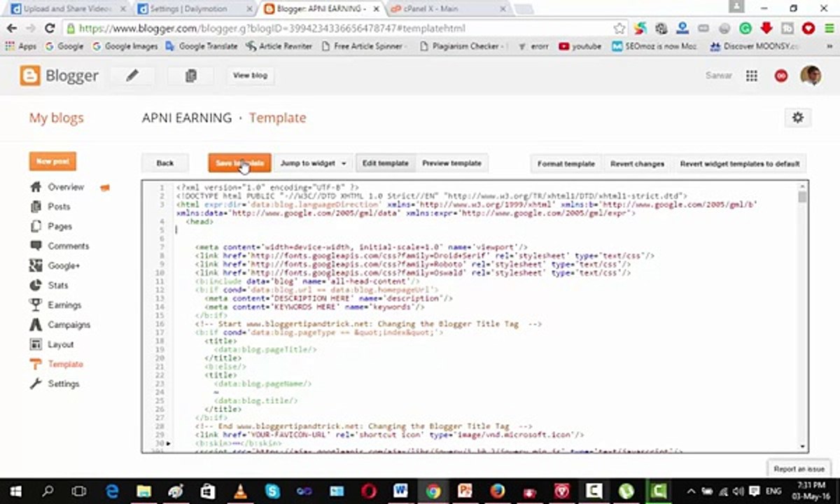
Task: Click the Report an issue button
Action: 799,468
